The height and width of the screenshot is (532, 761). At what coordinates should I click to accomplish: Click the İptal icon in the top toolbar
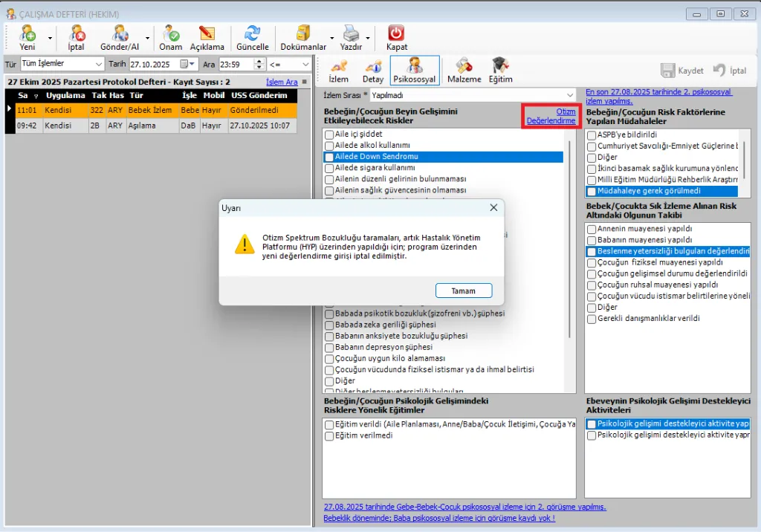tap(77, 38)
